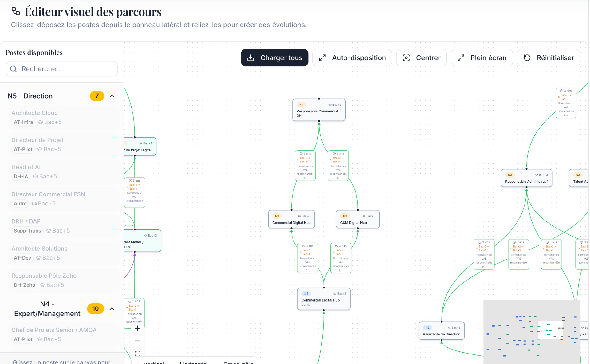Screen dimensions: 590x364
Task: Click the AT-Infra tag
Action: [23, 122]
